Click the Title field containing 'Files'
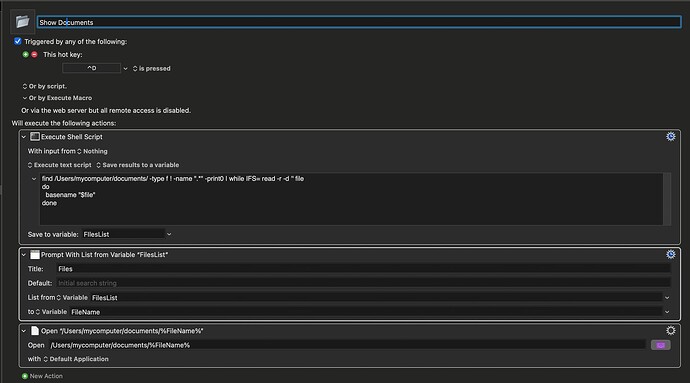Image resolution: width=690 pixels, height=383 pixels. (x=363, y=269)
